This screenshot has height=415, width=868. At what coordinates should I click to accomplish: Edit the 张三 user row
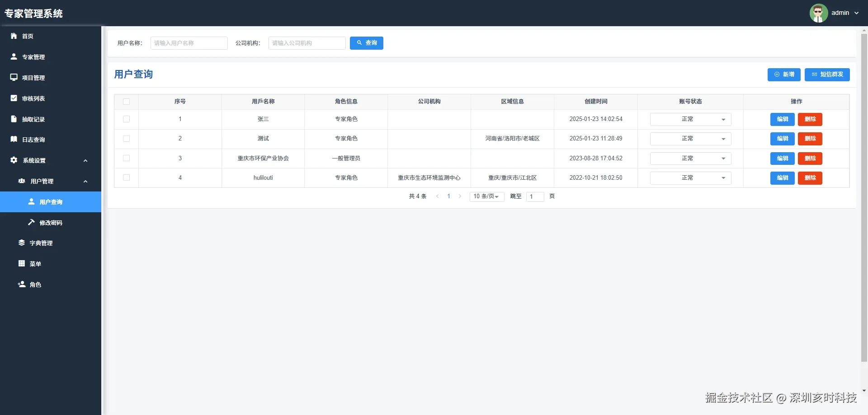(x=783, y=119)
